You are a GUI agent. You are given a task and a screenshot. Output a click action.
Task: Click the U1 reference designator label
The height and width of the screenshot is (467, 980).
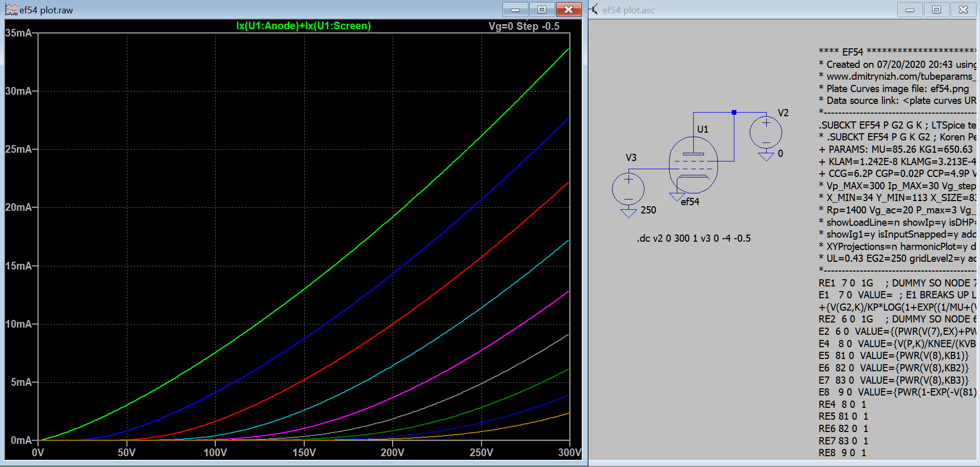pos(702,129)
